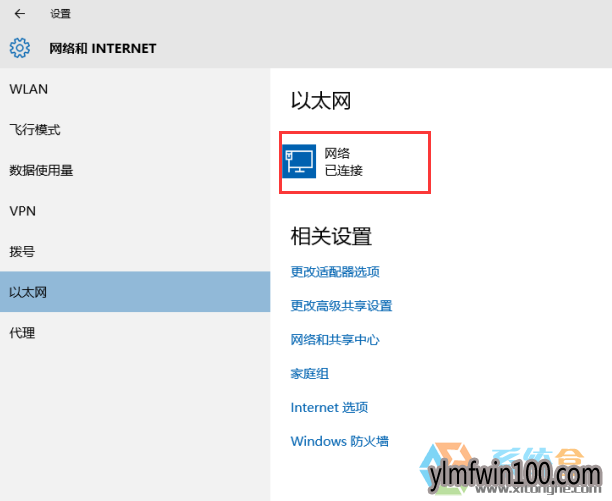This screenshot has width=612, height=501.
Task: Go back using the back arrow
Action: click(x=20, y=14)
